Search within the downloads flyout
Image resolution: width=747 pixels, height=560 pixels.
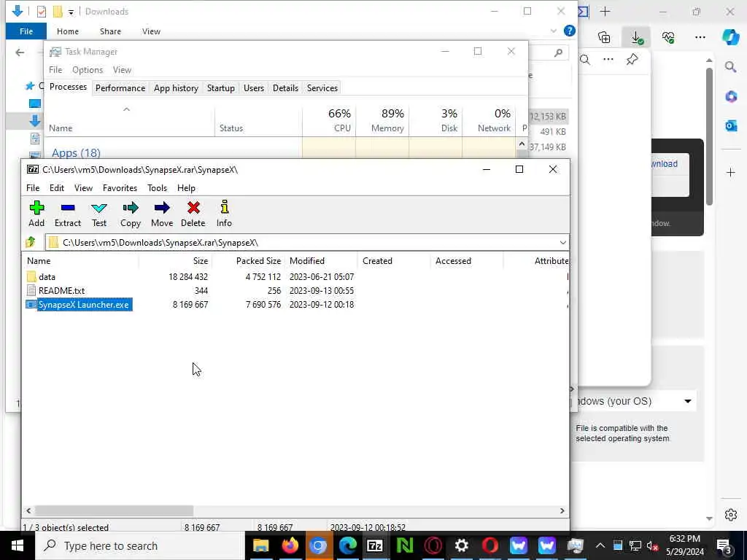click(585, 60)
